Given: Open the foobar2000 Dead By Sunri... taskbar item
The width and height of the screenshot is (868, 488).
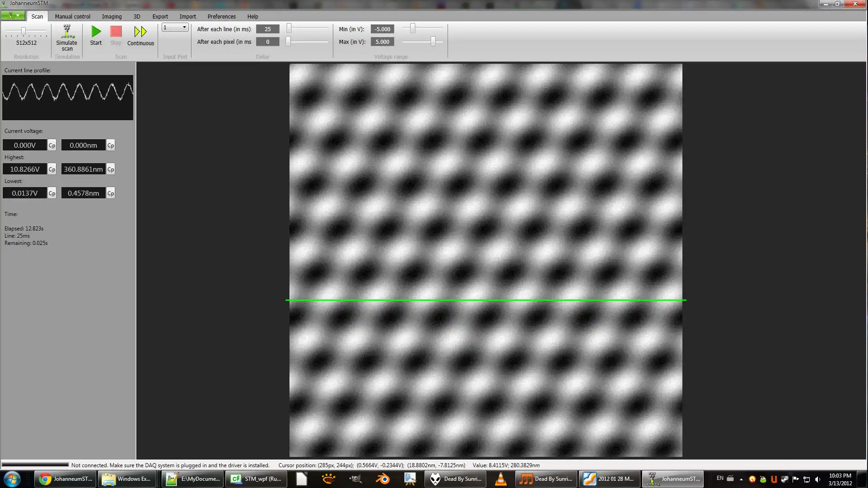Looking at the screenshot, I should click(455, 479).
